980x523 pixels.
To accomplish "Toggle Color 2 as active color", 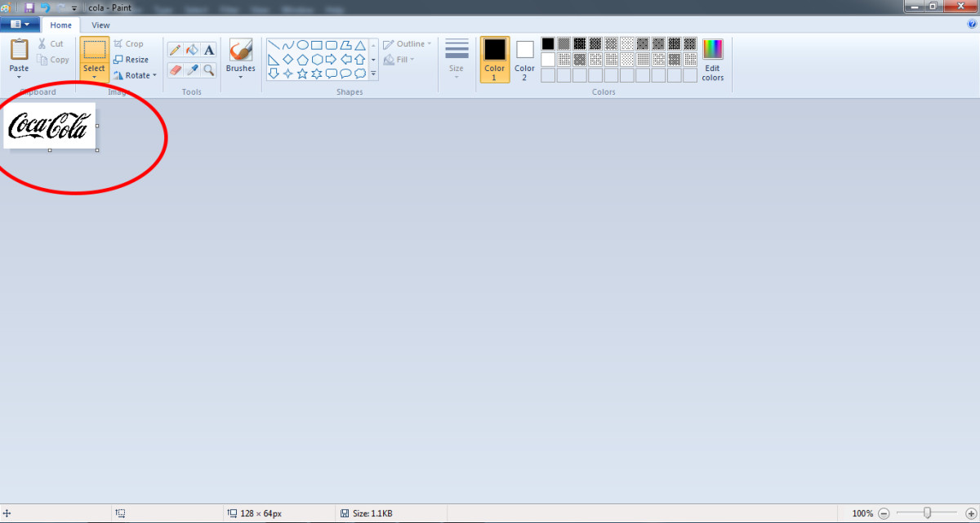I will pos(524,59).
